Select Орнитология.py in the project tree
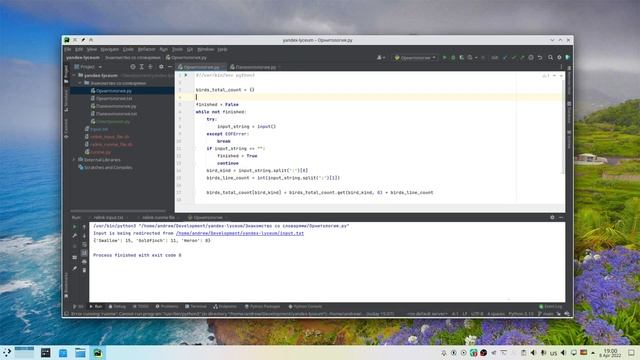The width and height of the screenshot is (640, 360). pyautogui.click(x=113, y=91)
